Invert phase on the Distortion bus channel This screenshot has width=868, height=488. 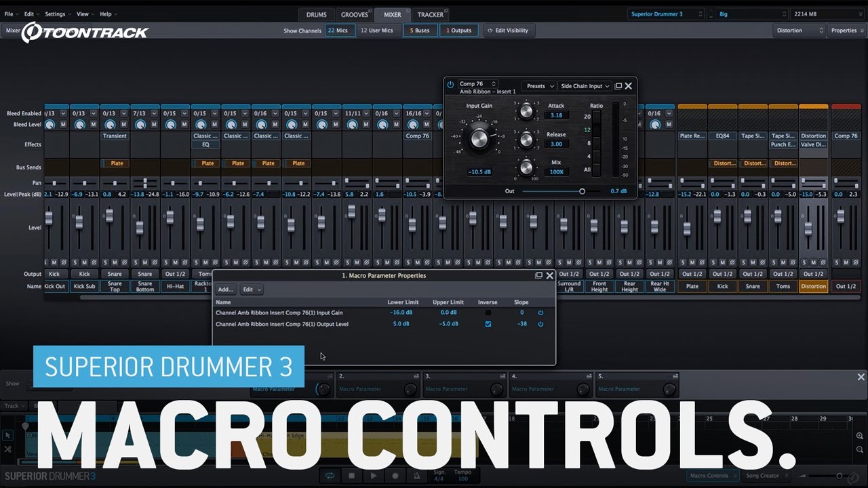823,262
